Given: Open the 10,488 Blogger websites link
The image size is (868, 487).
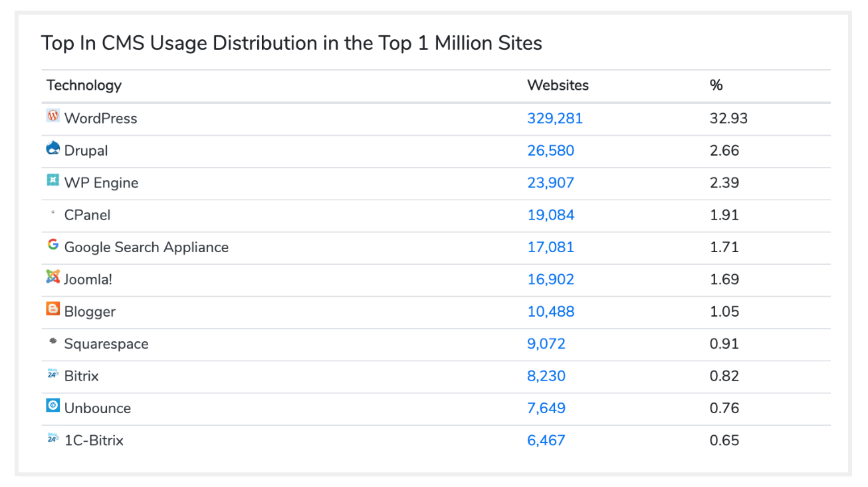Looking at the screenshot, I should [x=551, y=311].
